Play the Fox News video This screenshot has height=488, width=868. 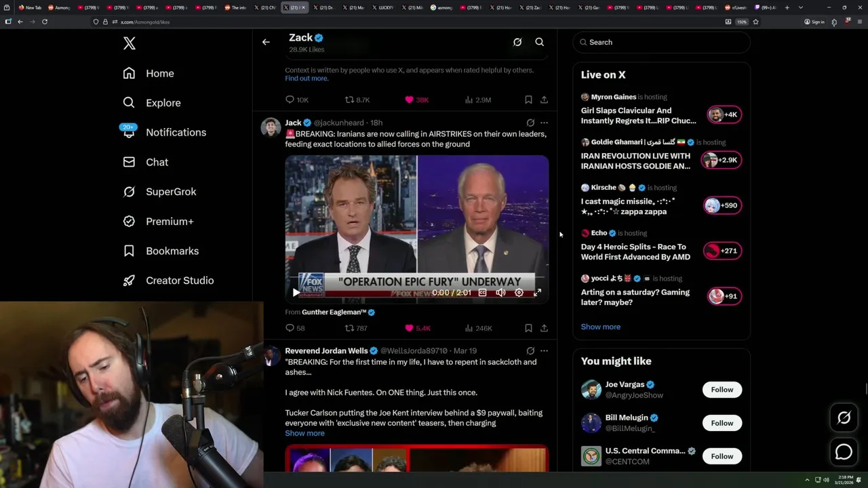[296, 293]
